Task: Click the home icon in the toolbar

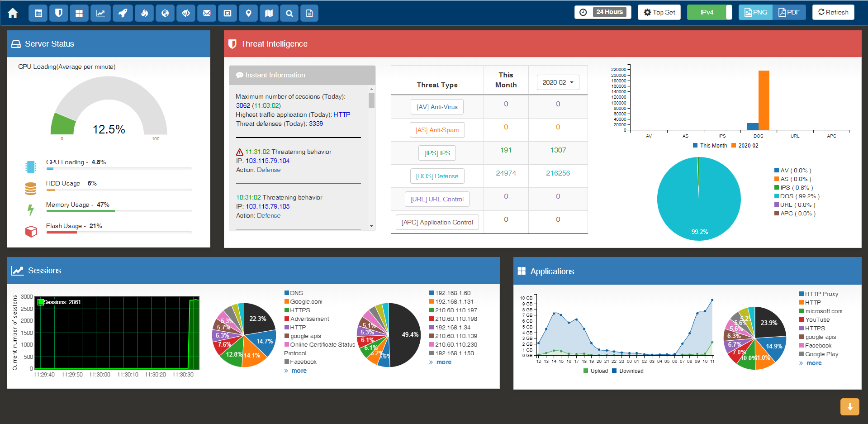Action: 13,13
